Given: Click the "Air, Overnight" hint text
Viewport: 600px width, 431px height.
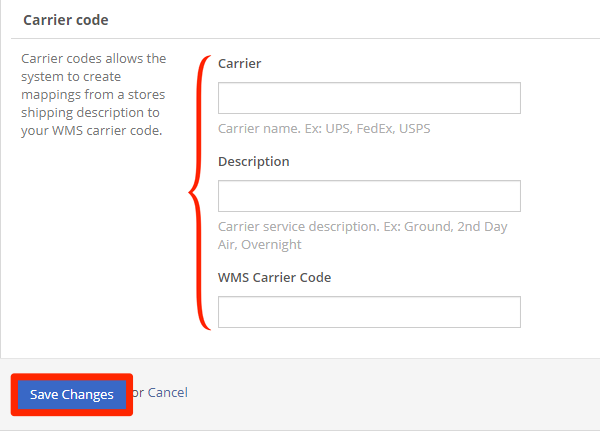Looking at the screenshot, I should (260, 245).
